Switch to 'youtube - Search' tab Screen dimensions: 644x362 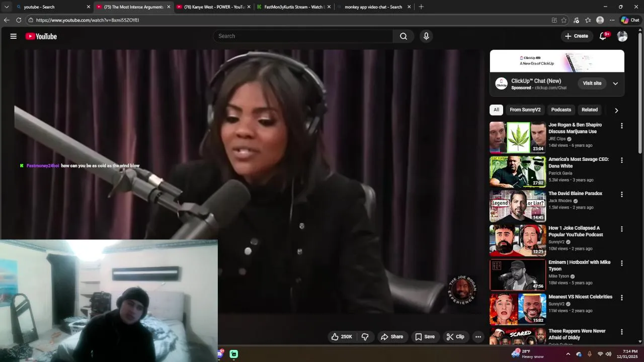(53, 7)
